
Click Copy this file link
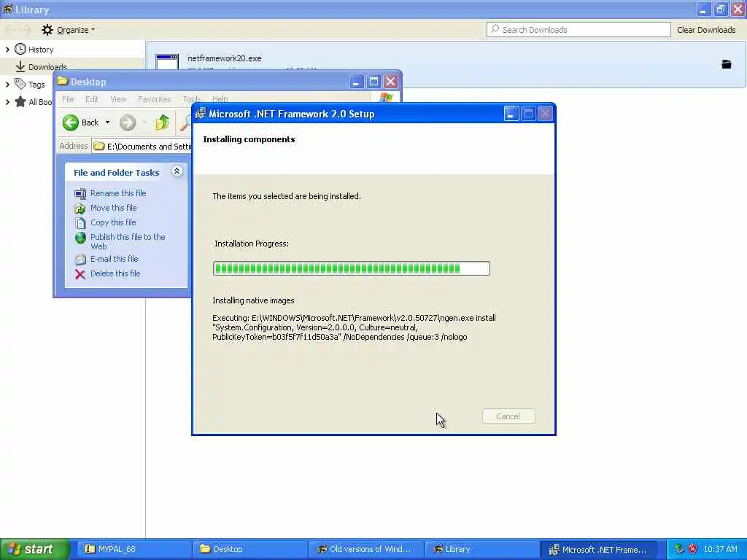pyautogui.click(x=113, y=222)
